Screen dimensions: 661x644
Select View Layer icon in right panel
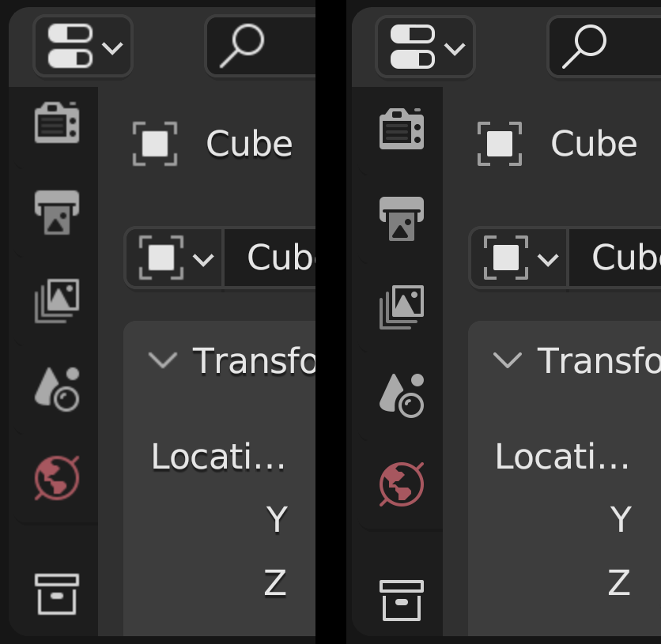coord(402,307)
